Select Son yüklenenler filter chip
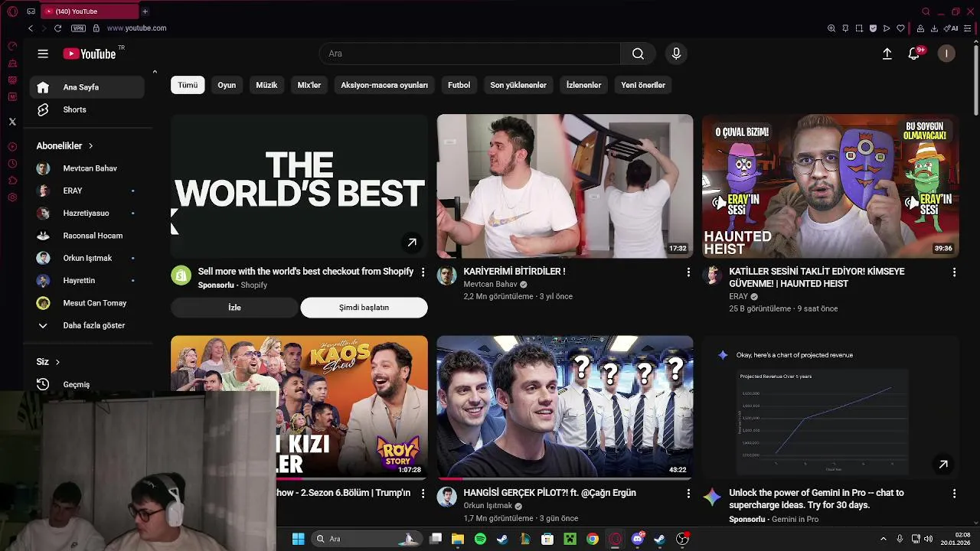This screenshot has height=551, width=980. tap(518, 85)
